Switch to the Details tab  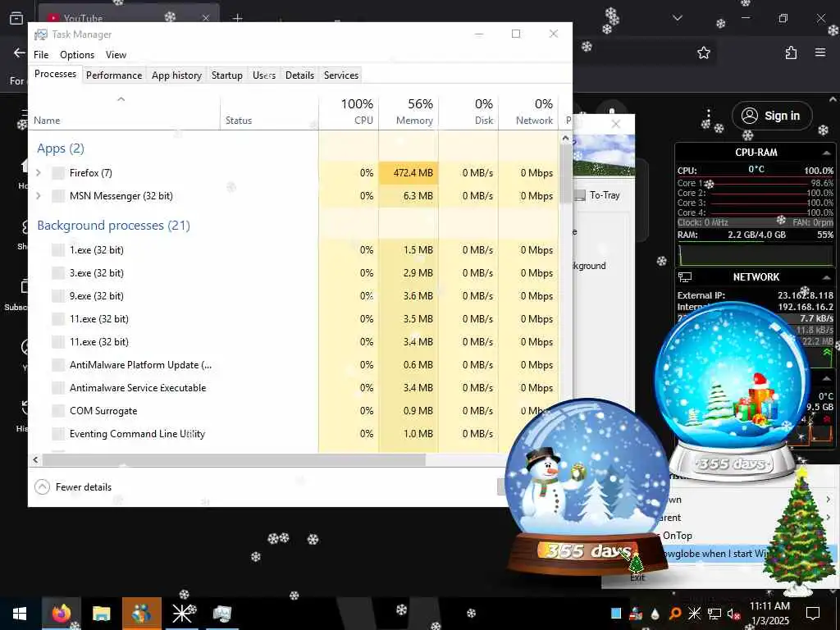coord(299,75)
